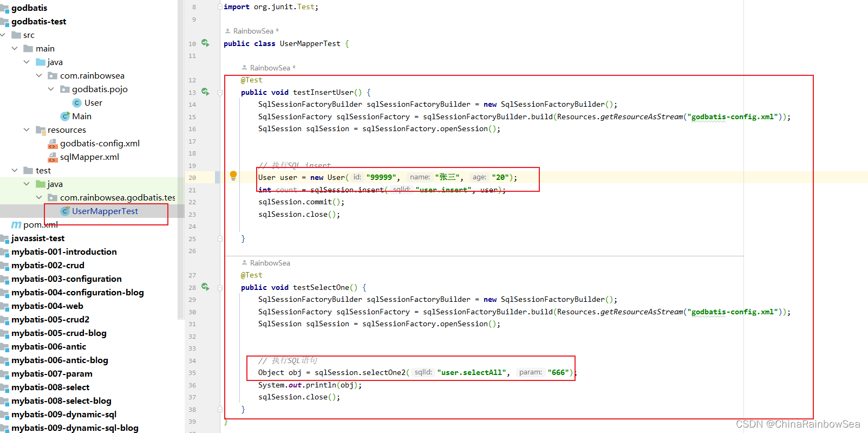This screenshot has height=433, width=868.
Task: Select mybatis-004-configuration-blog module
Action: click(77, 293)
